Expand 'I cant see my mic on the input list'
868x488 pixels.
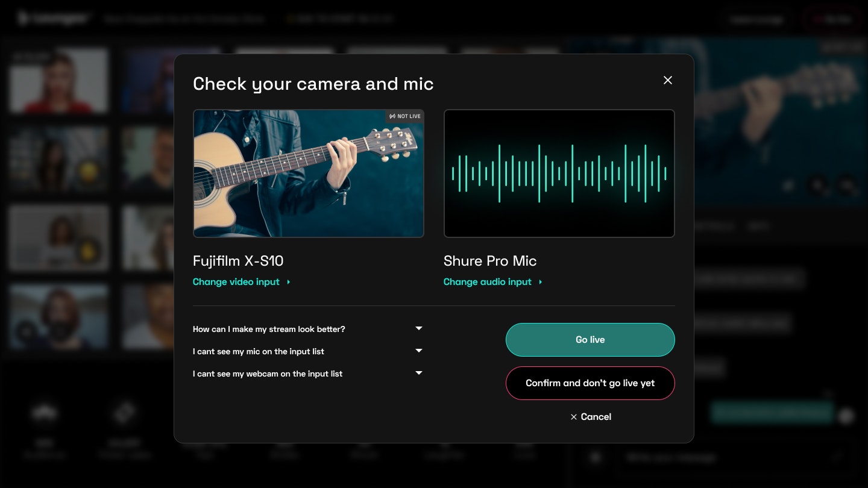pyautogui.click(x=307, y=351)
